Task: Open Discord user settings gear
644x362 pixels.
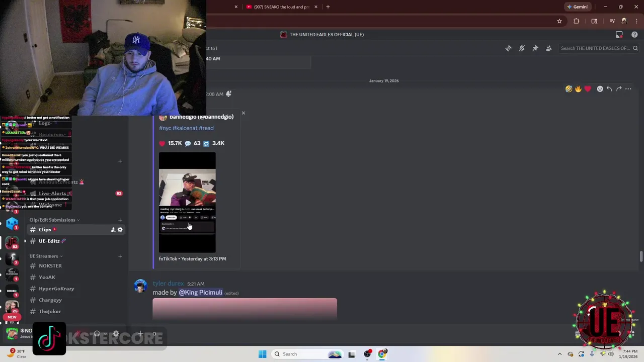Action: click(116, 334)
